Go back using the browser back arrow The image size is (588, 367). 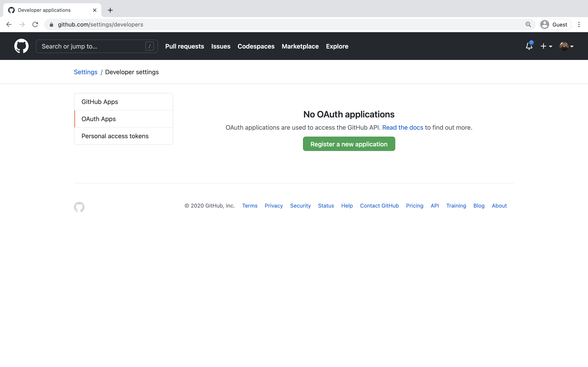tap(9, 24)
